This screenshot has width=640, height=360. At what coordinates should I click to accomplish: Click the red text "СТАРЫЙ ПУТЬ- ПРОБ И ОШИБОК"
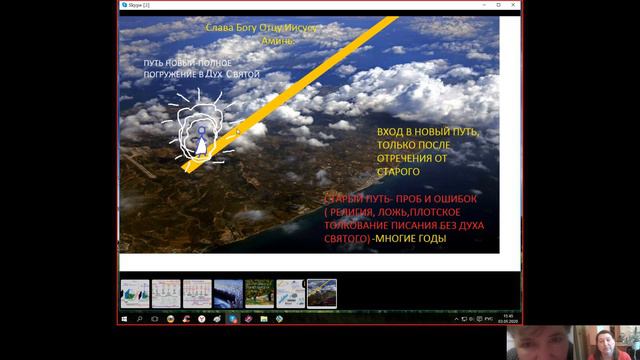click(401, 199)
